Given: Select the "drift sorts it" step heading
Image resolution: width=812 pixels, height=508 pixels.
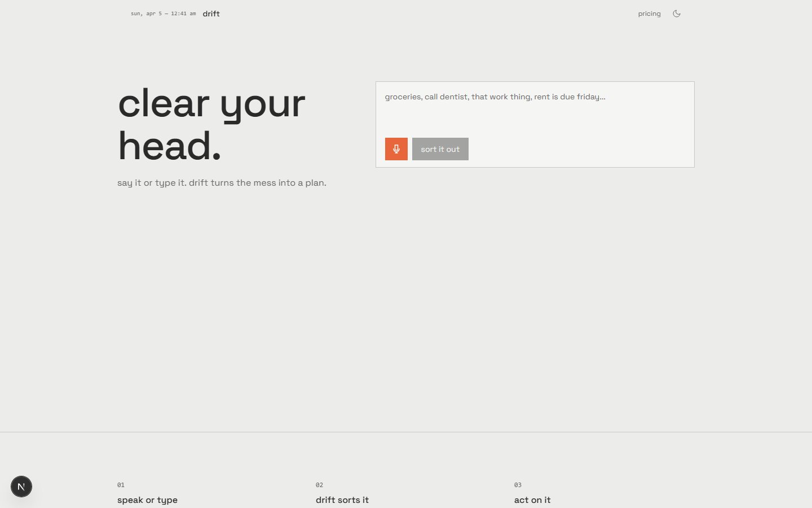Looking at the screenshot, I should pos(342,500).
